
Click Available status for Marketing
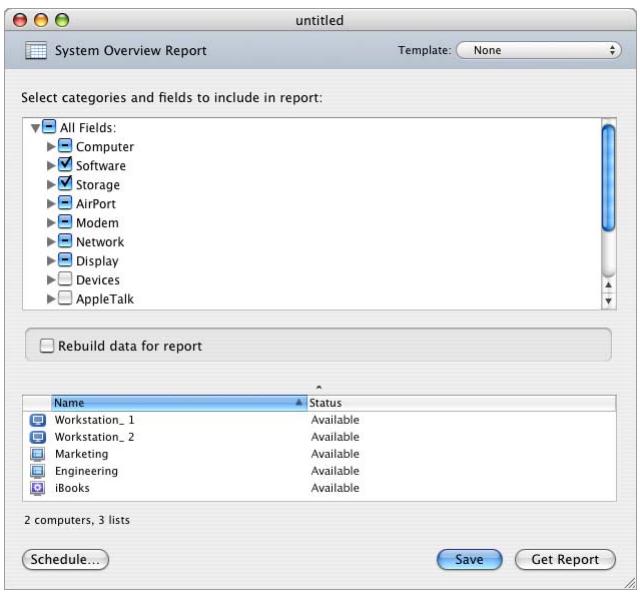[x=335, y=454]
